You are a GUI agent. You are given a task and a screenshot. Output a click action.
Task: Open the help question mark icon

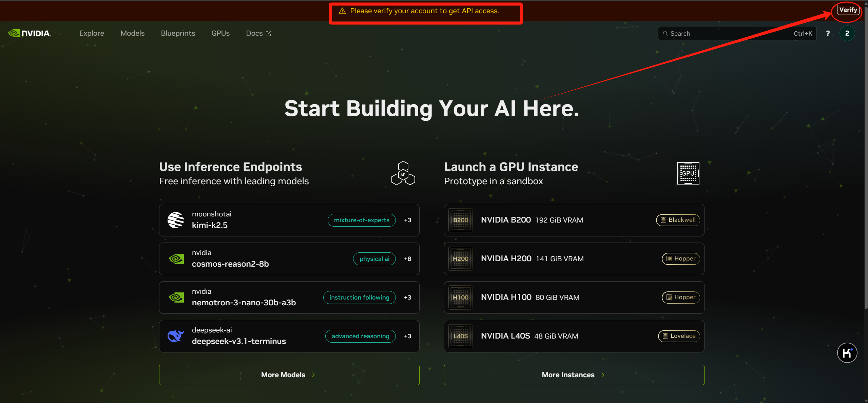point(828,33)
